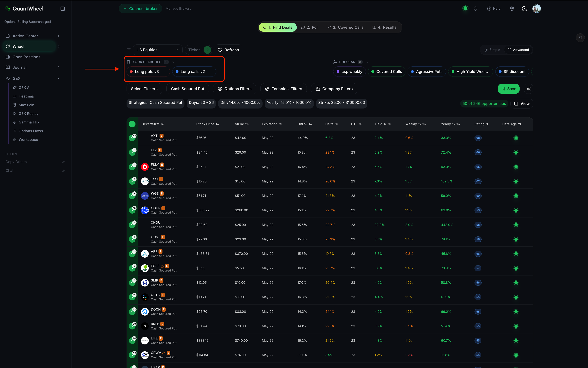Click the EOSE warning triangle icon

[162, 266]
